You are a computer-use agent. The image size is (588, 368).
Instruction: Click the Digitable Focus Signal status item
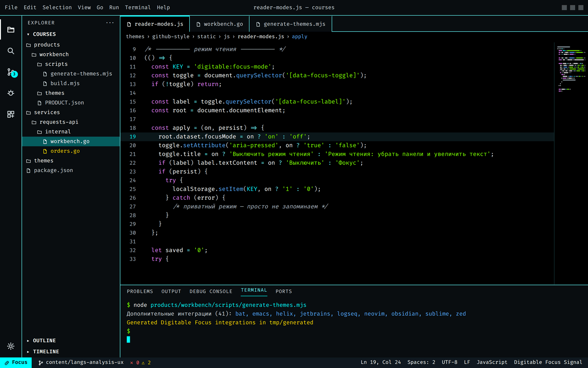point(548,362)
